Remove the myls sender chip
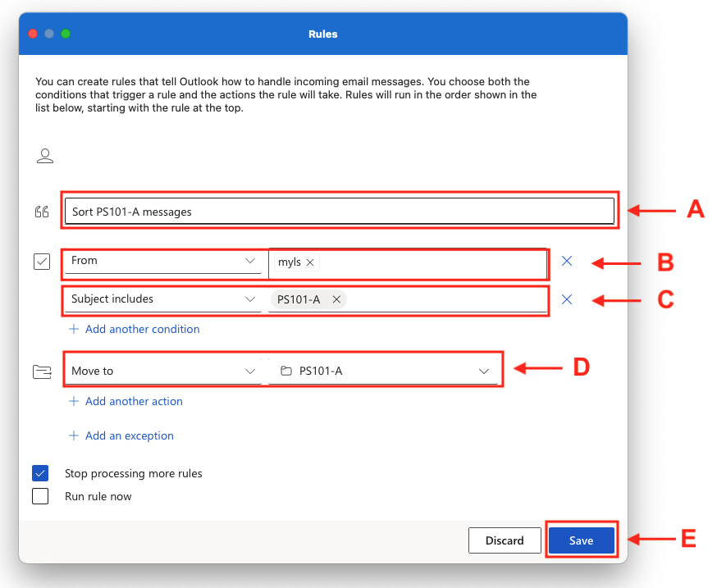 coord(310,262)
